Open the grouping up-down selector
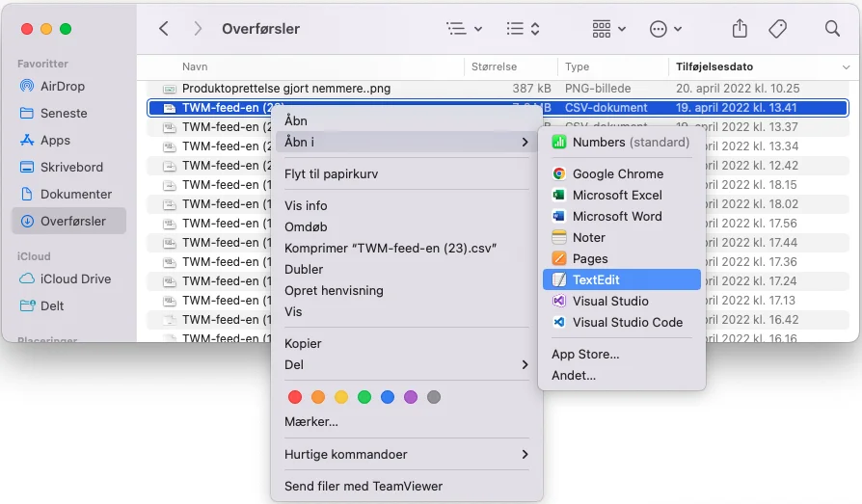The height and width of the screenshot is (504, 862). pyautogui.click(x=535, y=29)
